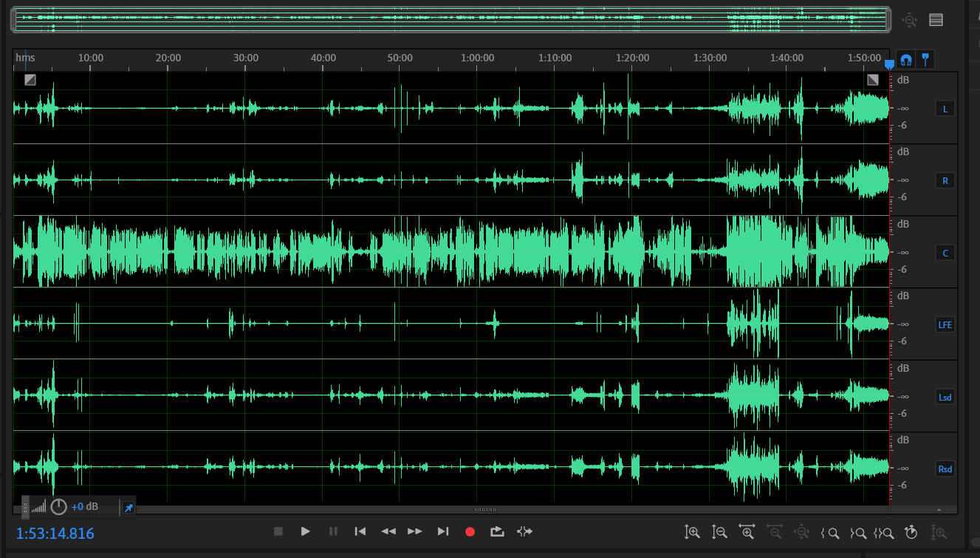Click Zoom to Selection icon
Screen dimensions: 980x558
[884, 532]
